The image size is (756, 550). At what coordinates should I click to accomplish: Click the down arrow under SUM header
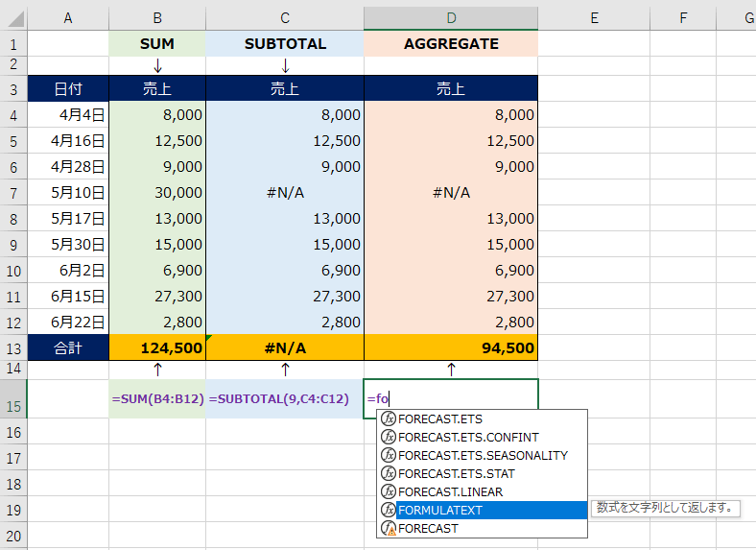[x=157, y=66]
